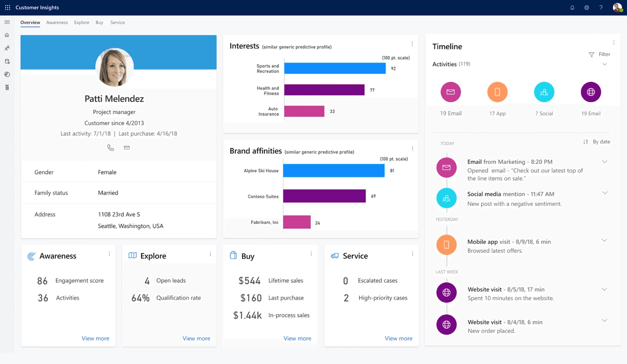
Task: Click View more in Awareness card
Action: (95, 339)
